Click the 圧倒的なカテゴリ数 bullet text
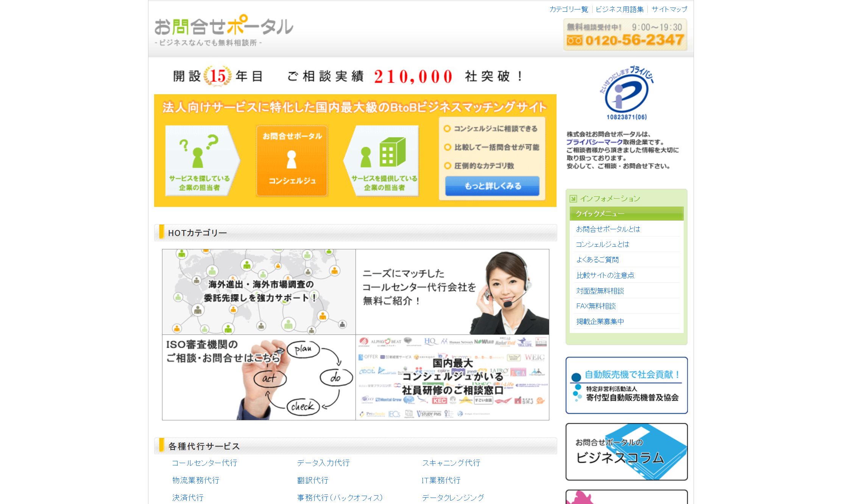This screenshot has width=842, height=504. tap(484, 166)
